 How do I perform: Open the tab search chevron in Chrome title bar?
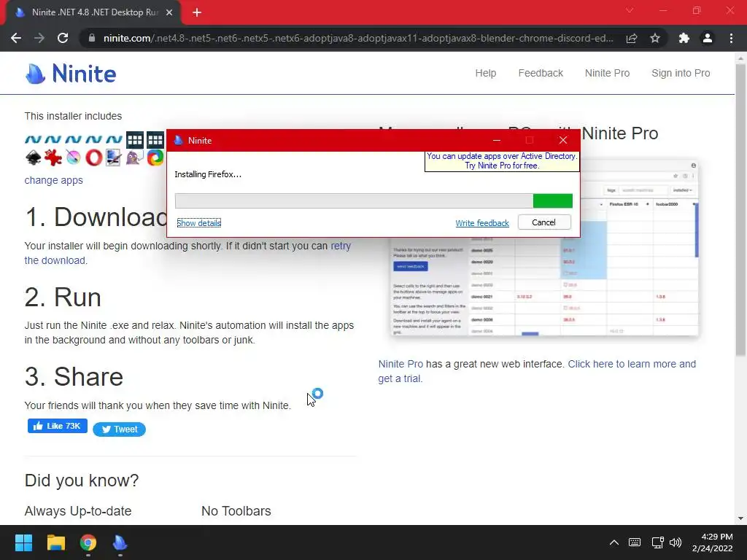[x=630, y=10]
